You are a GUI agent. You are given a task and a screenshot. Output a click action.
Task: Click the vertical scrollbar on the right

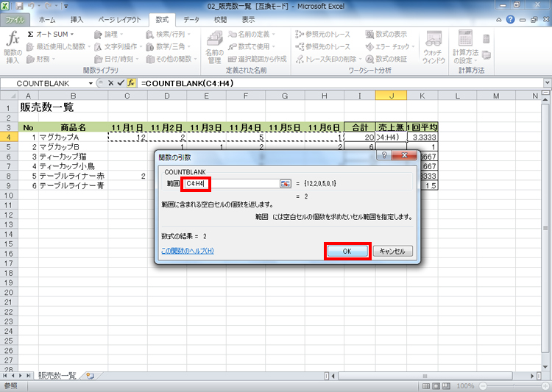[x=545, y=228]
